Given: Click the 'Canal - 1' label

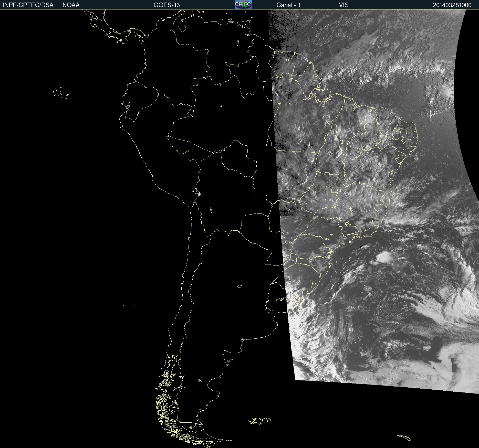Looking at the screenshot, I should pos(288,5).
